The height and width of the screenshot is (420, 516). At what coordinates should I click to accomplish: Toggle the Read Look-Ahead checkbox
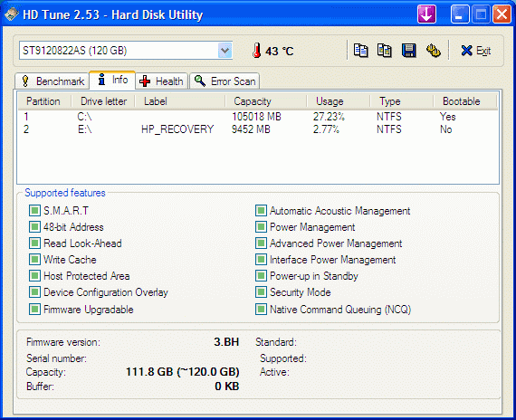(x=34, y=243)
